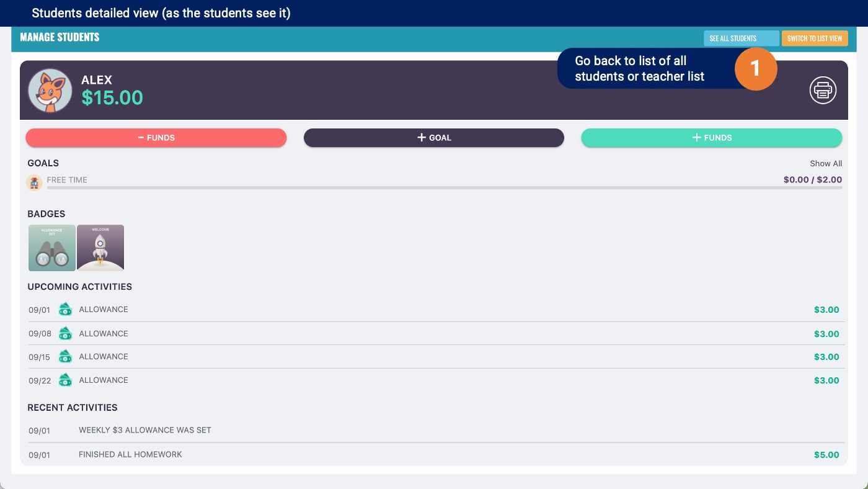Click the allowance money icon for 09/15
Image resolution: width=868 pixels, height=489 pixels.
65,357
